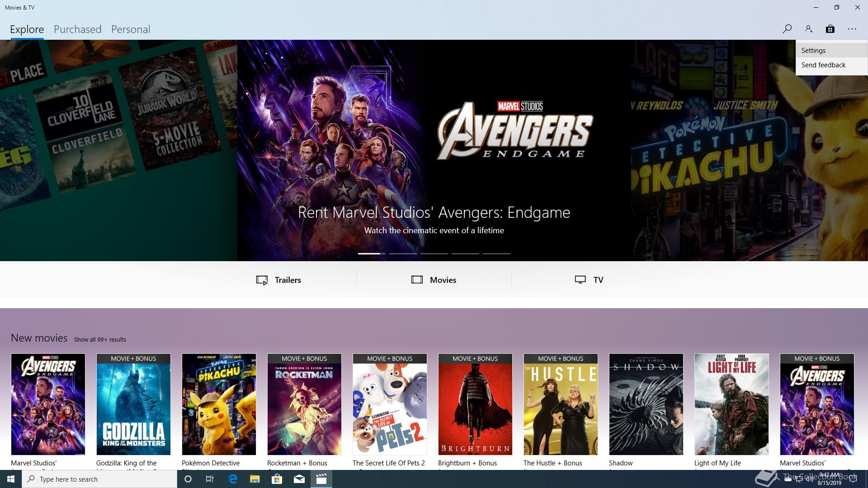This screenshot has height=488, width=868.
Task: Open Pokémon Detective Pikachu movie poster
Action: click(219, 404)
